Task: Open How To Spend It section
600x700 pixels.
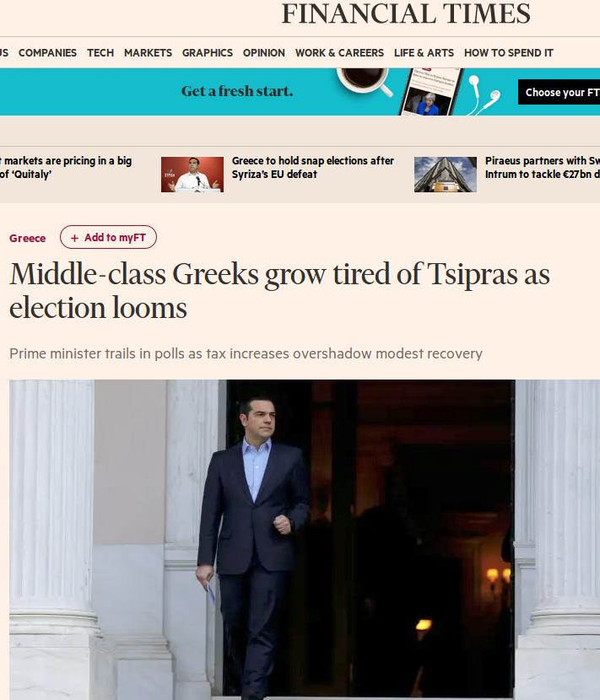Action: pos(508,52)
